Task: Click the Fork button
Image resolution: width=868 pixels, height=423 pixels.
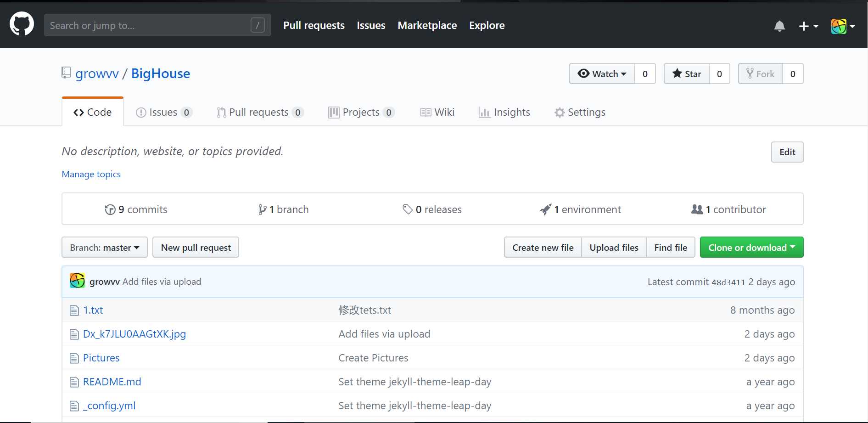Action: tap(760, 73)
